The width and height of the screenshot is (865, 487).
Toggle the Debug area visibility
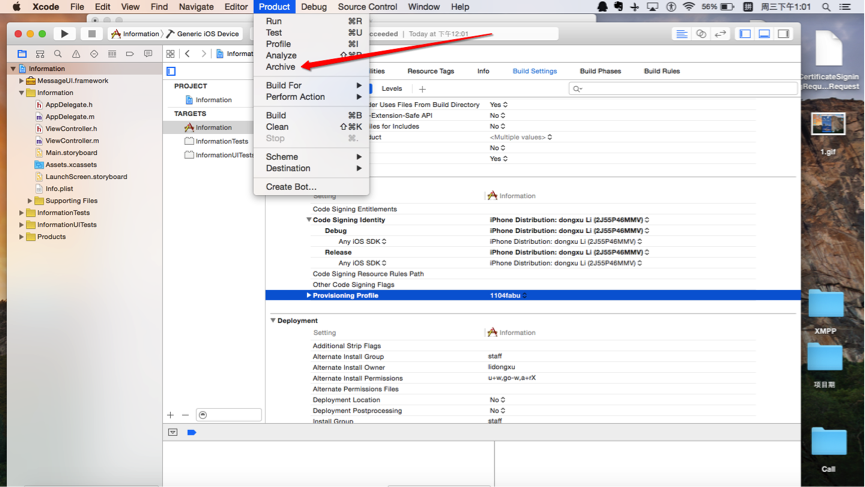click(765, 34)
